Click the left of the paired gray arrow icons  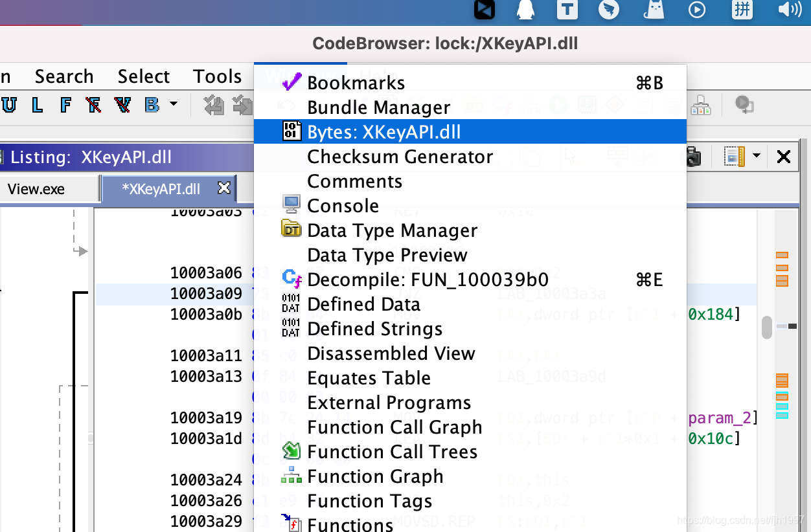click(x=214, y=105)
